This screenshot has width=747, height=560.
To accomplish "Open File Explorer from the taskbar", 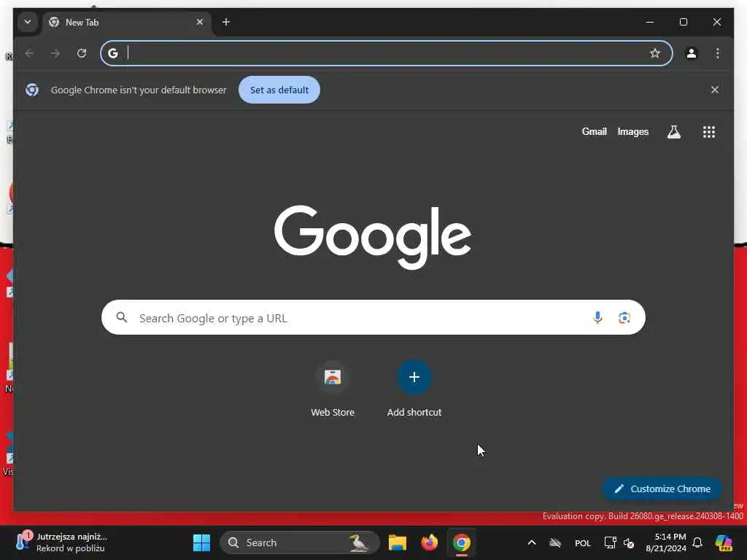I will click(397, 542).
